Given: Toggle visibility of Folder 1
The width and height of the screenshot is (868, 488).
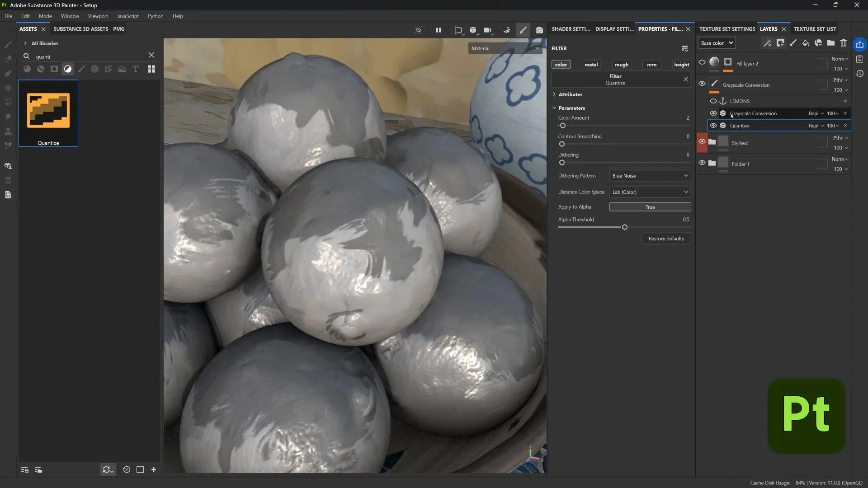Looking at the screenshot, I should 702,163.
